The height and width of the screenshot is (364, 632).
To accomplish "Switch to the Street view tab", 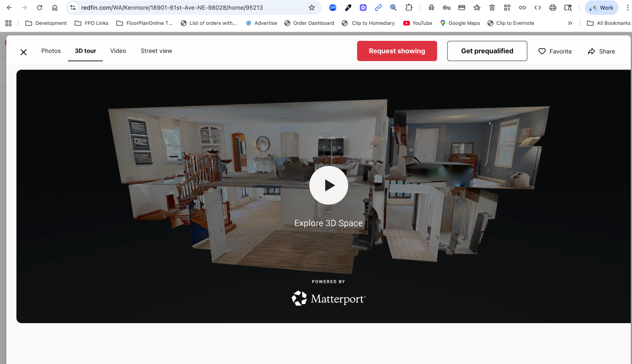I will [156, 51].
